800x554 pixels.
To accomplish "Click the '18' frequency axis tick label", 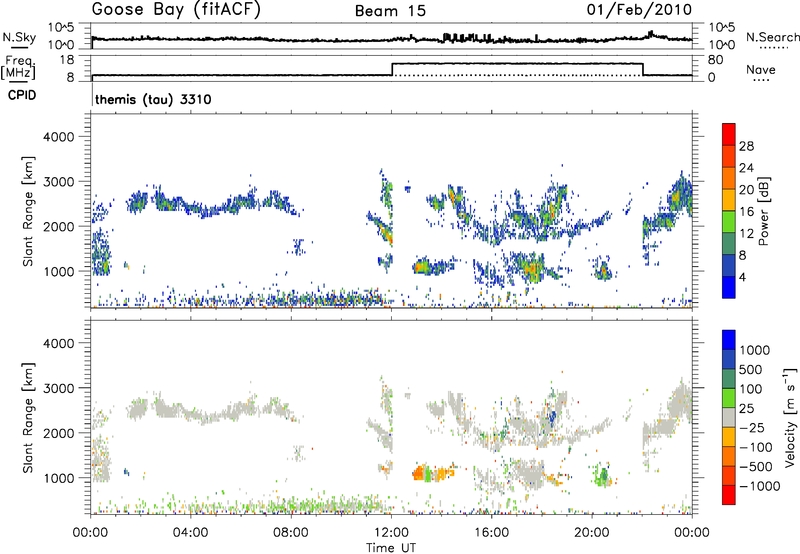I will [67, 60].
